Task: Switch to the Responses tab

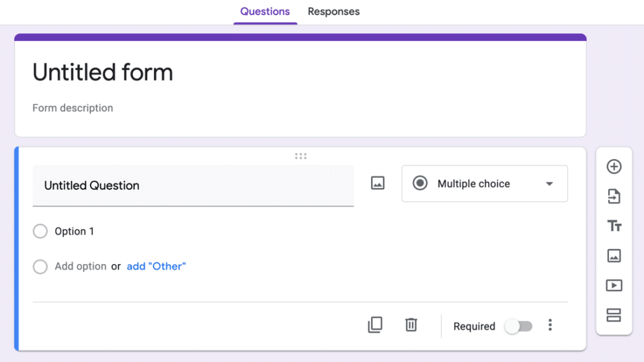Action: 334,11
